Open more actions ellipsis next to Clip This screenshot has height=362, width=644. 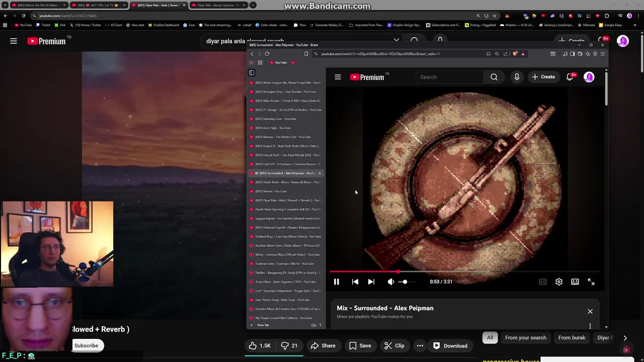(420, 346)
